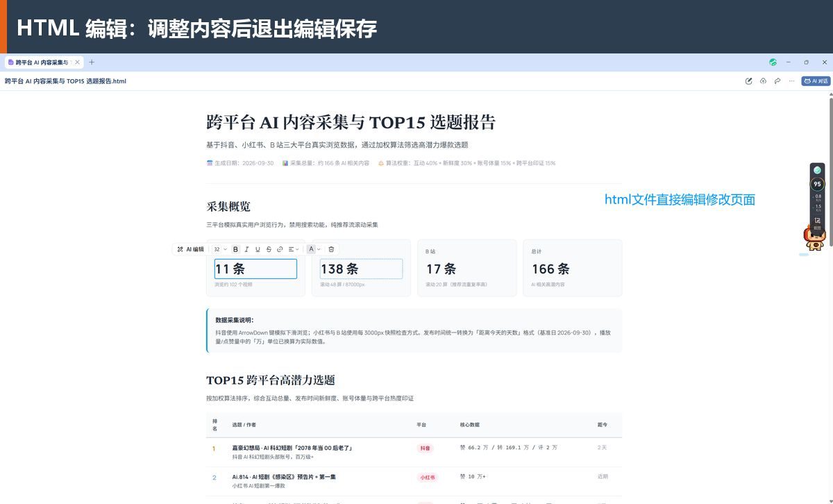
Task: Click the file name title in header bar
Action: point(65,81)
